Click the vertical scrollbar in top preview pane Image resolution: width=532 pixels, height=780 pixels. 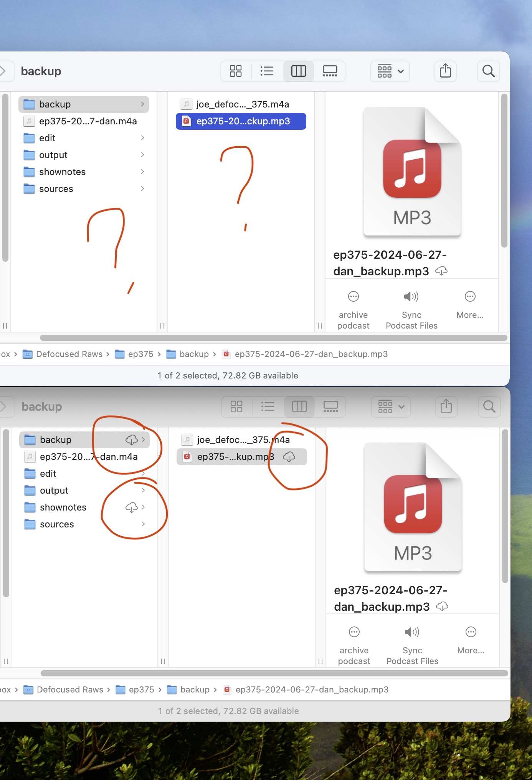coord(504,171)
